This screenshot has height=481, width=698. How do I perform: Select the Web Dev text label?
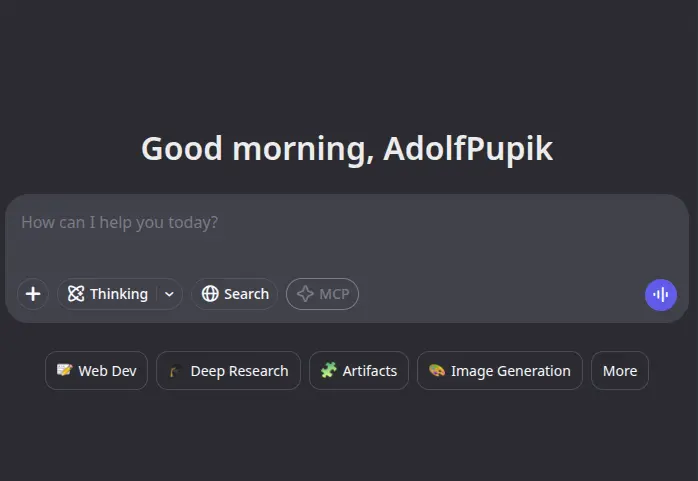(107, 371)
